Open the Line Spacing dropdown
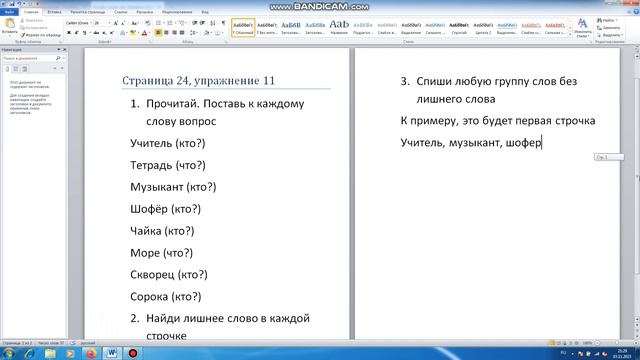 (194, 33)
